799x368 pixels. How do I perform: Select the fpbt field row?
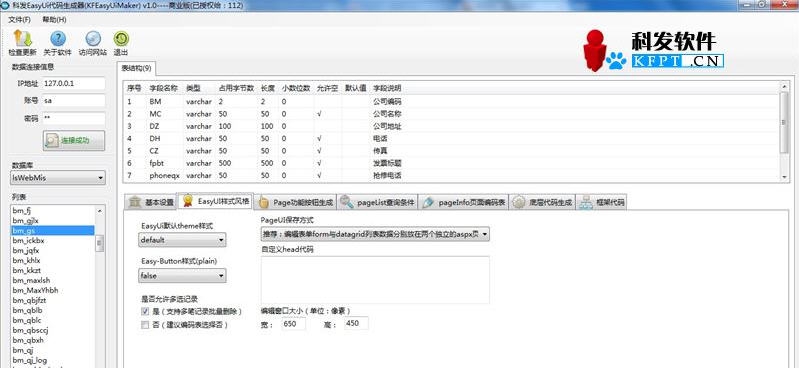(x=451, y=163)
